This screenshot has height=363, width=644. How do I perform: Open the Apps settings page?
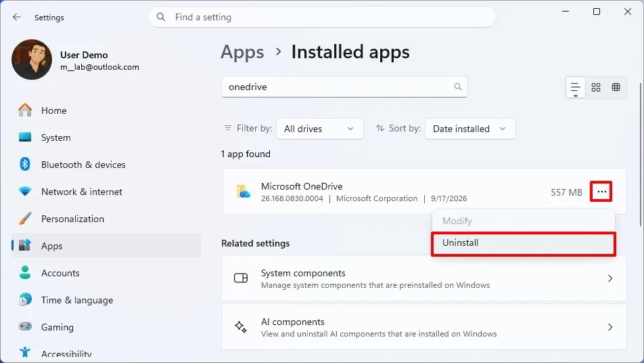tap(106, 245)
